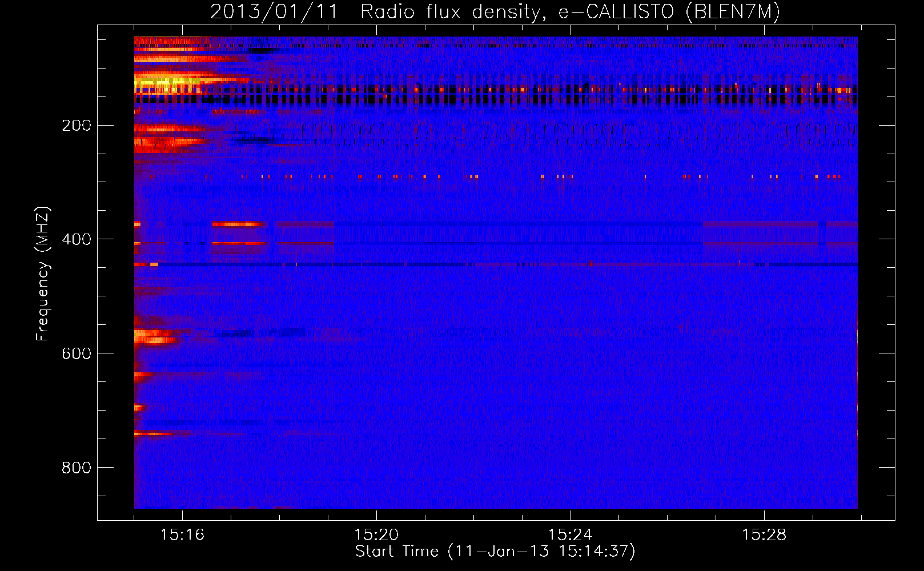The width and height of the screenshot is (924, 571).
Task: Click the 15:24 time tick label
Action: 570,535
